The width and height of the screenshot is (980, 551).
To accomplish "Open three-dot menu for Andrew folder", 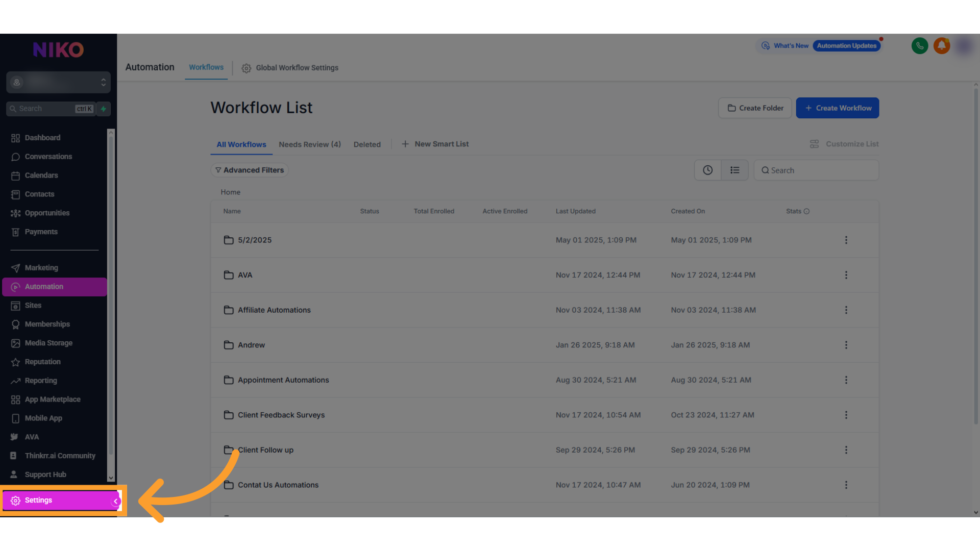I will 846,345.
